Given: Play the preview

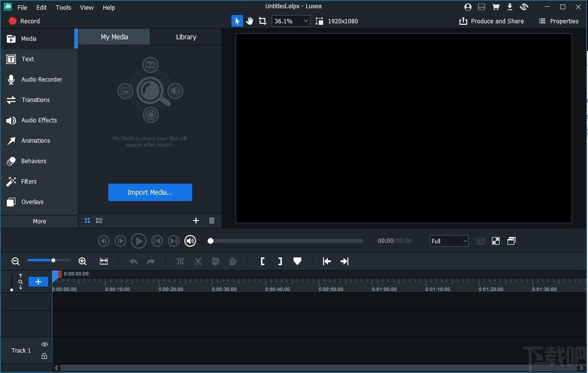Looking at the screenshot, I should (139, 241).
